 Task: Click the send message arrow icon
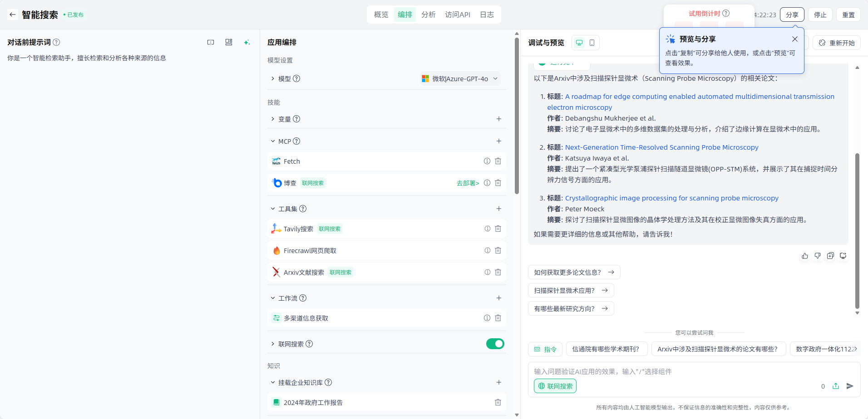click(850, 386)
